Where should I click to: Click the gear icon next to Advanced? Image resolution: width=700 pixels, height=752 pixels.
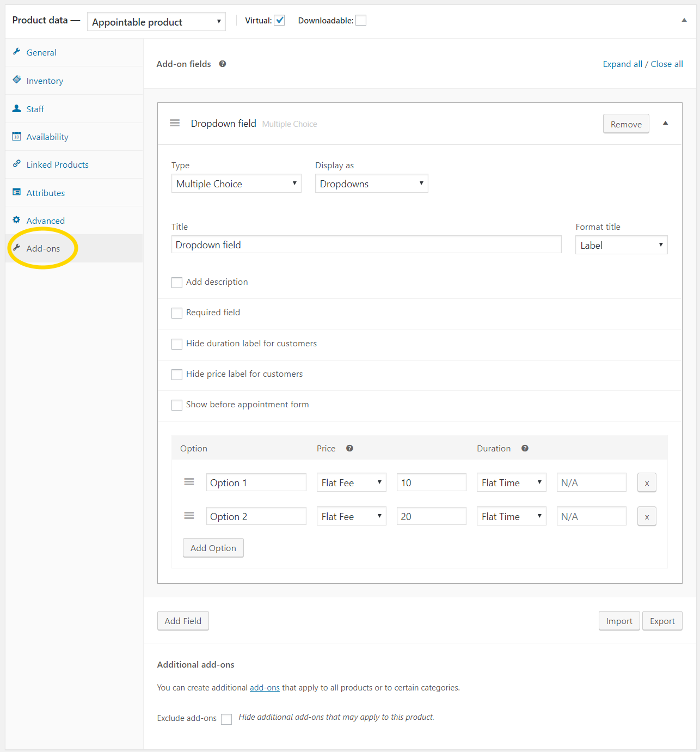pyautogui.click(x=17, y=220)
